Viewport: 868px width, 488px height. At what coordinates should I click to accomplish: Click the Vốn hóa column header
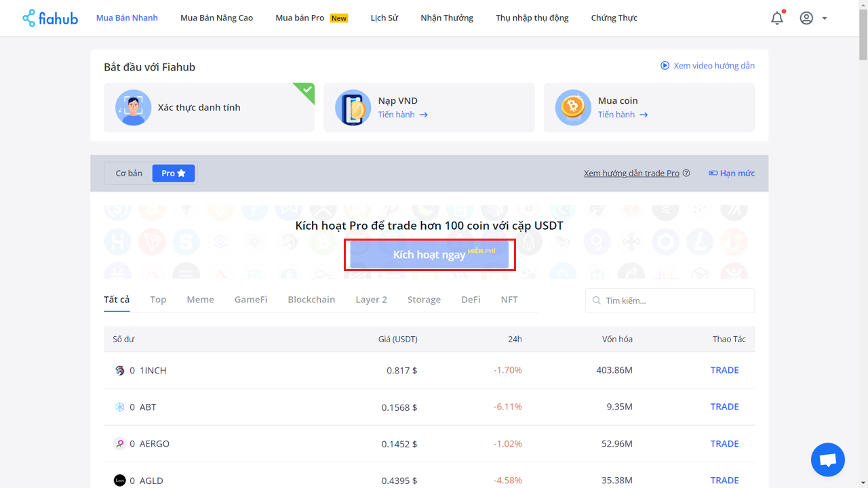tap(617, 339)
